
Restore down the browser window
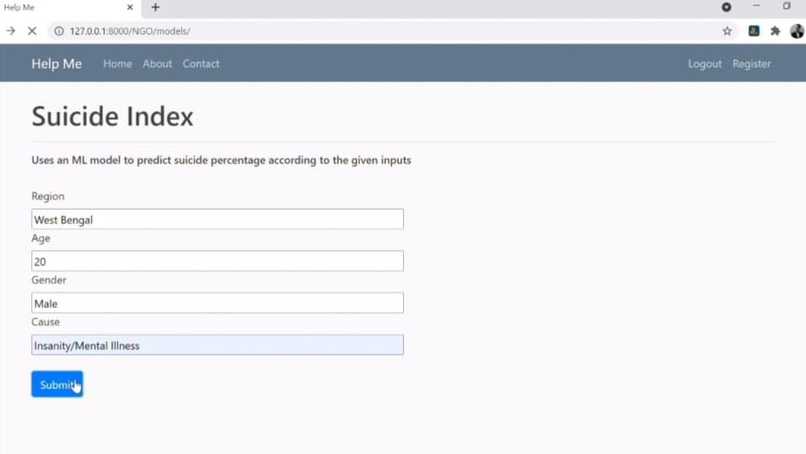[787, 6]
